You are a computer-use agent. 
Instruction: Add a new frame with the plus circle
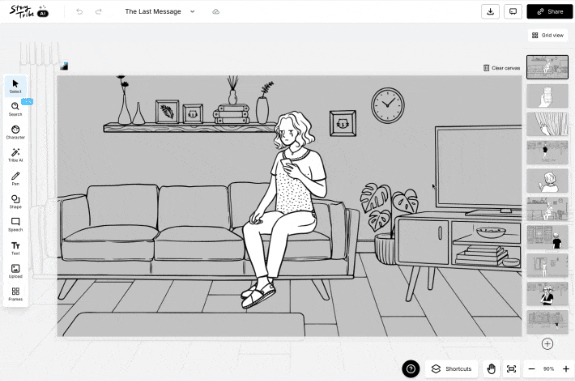(x=547, y=344)
